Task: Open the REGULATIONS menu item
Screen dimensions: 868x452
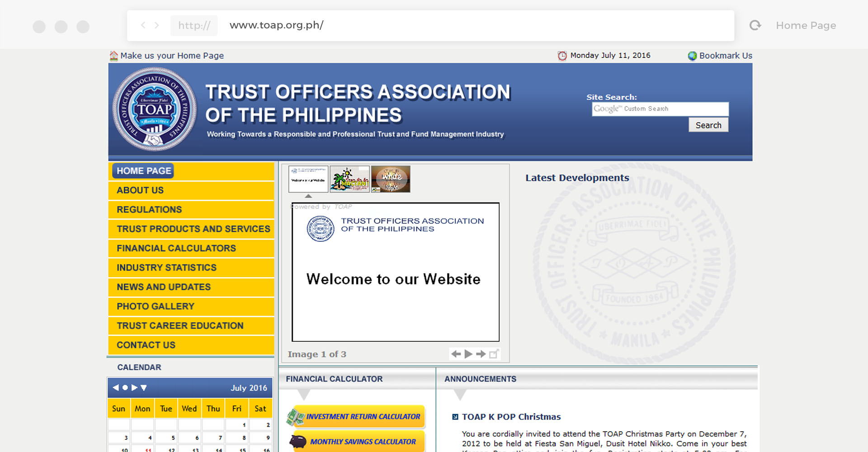Action: (x=191, y=210)
